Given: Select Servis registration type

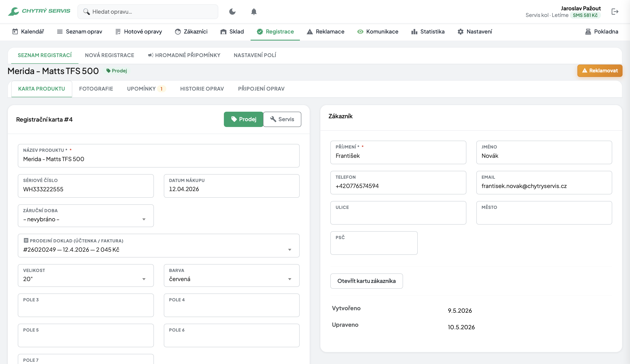Looking at the screenshot, I should click(x=282, y=119).
